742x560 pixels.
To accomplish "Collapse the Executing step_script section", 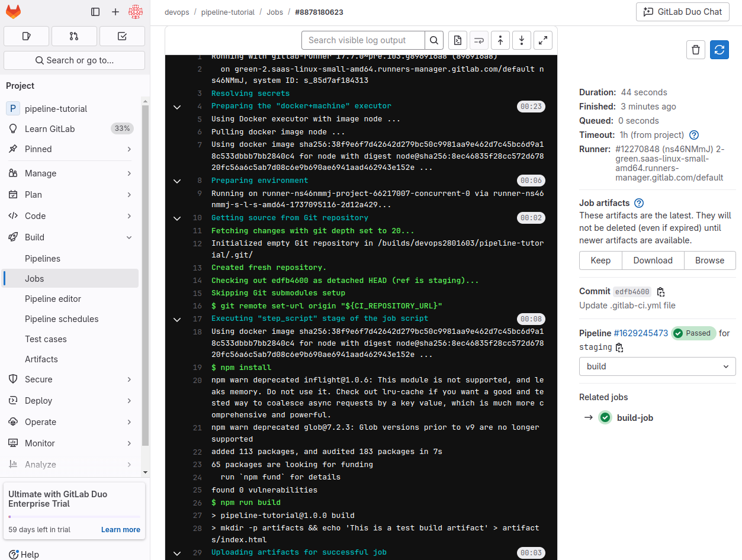I will coord(176,319).
